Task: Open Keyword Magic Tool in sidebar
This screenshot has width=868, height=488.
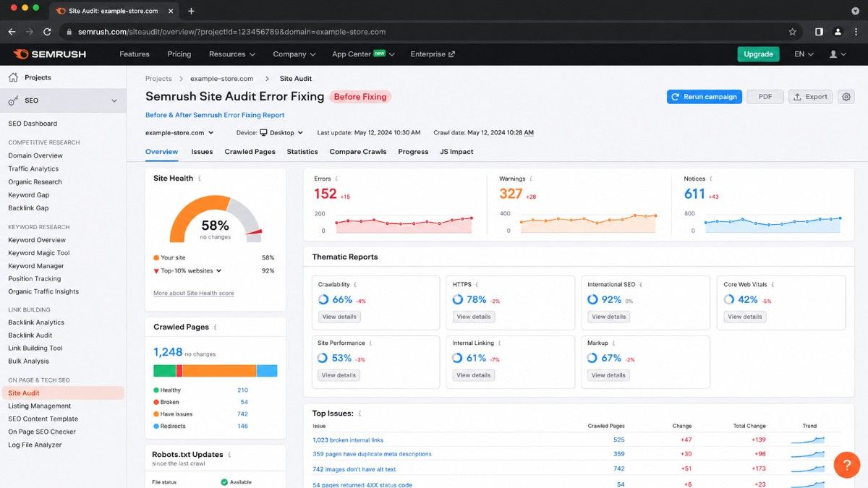Action: 39,253
